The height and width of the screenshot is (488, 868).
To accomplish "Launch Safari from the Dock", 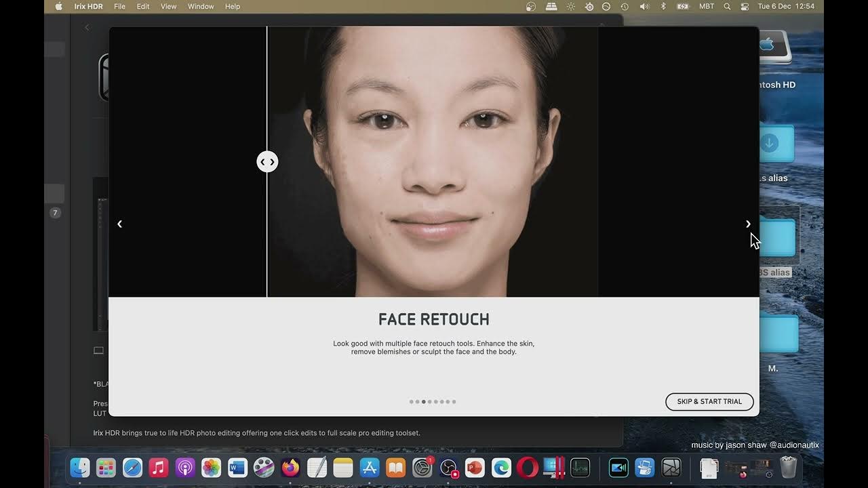I will pos(132,468).
